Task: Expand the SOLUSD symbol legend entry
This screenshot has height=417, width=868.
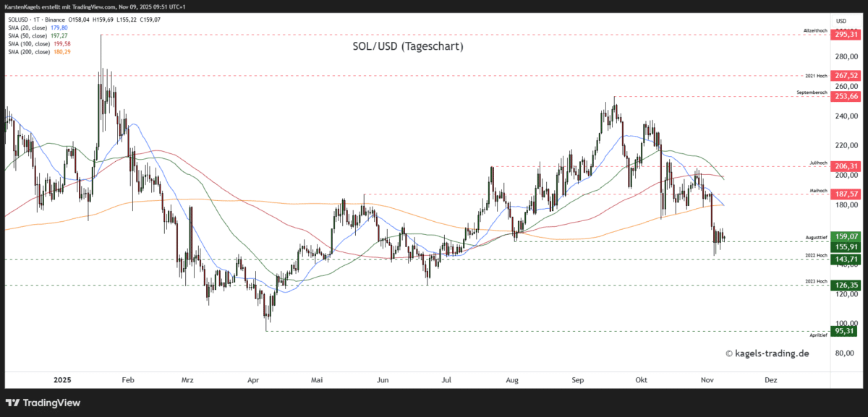Action: [x=20, y=20]
